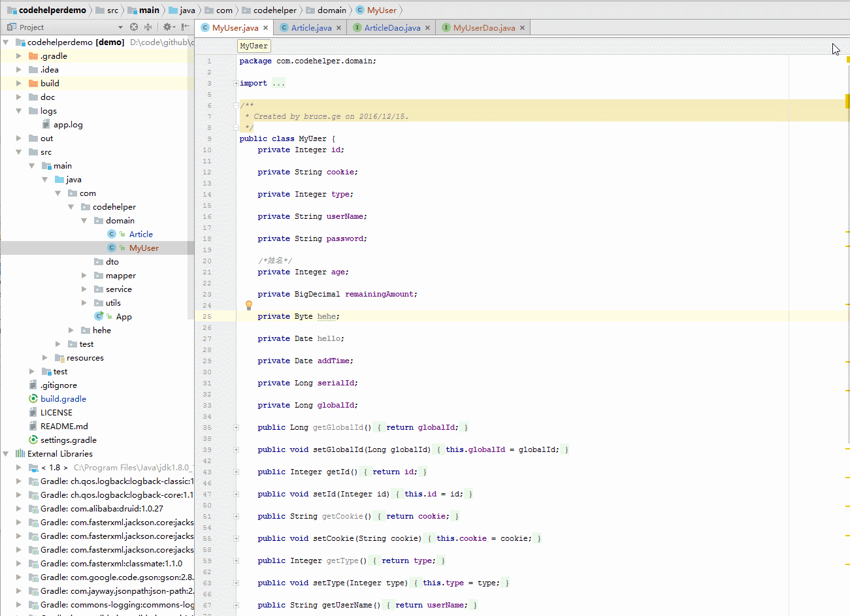This screenshot has height=616, width=850.
Task: Click the Gradle: ch.qos.logback:logback-classic library
Action: point(116,481)
